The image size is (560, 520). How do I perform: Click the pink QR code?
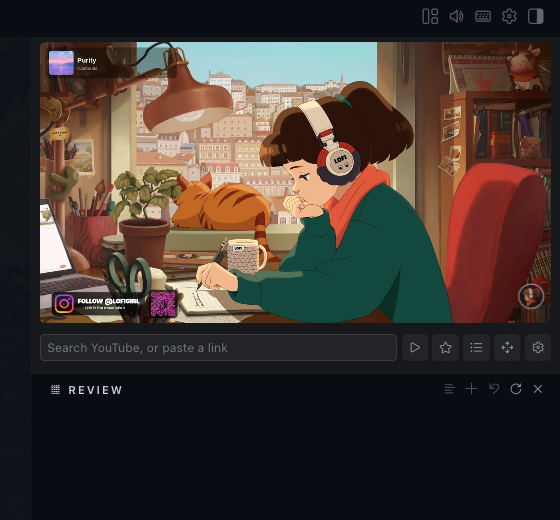click(x=163, y=304)
